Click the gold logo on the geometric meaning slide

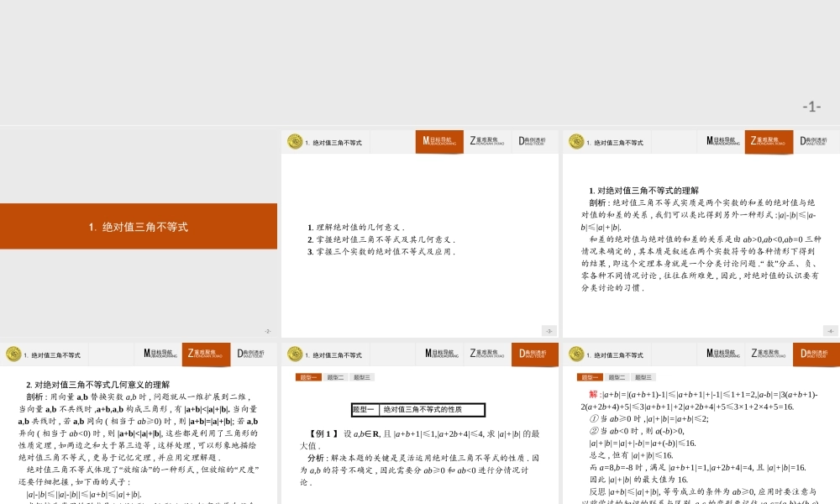(13, 354)
